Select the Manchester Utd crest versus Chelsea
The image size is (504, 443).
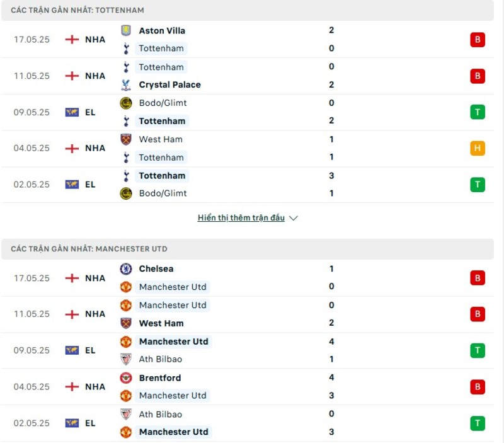click(127, 287)
